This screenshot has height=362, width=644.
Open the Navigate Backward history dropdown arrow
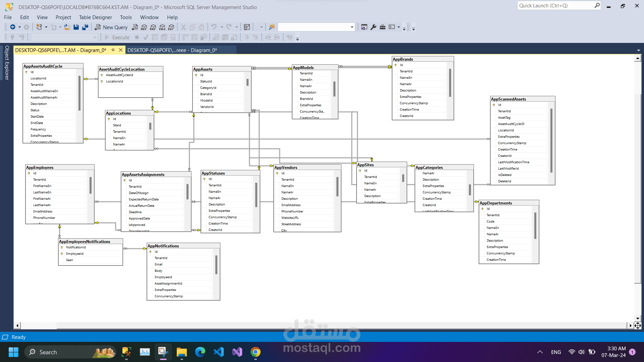pos(19,27)
